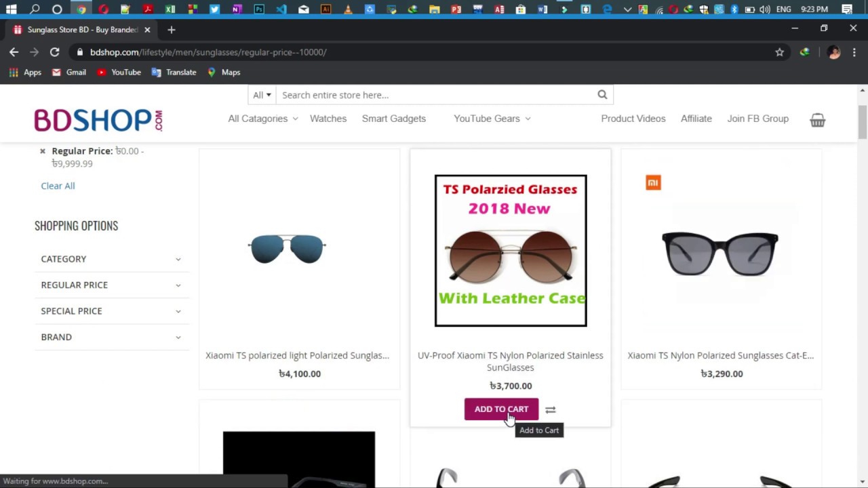
Task: View site info via the lock icon
Action: click(80, 52)
